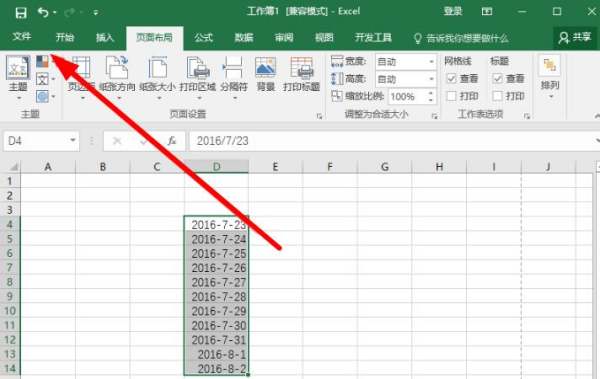Select row 1 header
The height and width of the screenshot is (379, 600).
point(10,181)
